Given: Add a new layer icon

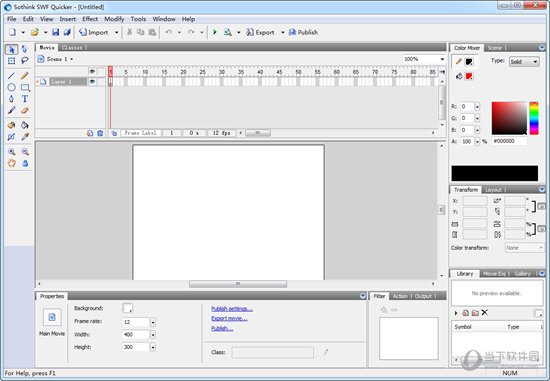Looking at the screenshot, I should [90, 133].
